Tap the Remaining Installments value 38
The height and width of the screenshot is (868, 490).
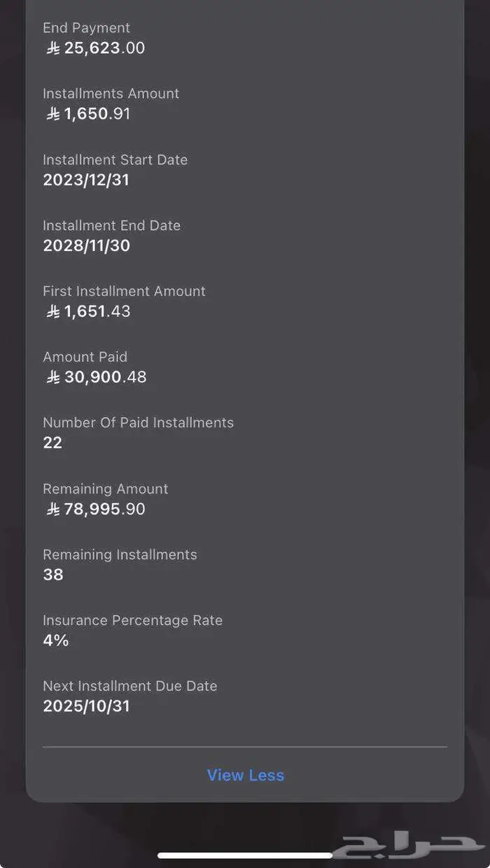[x=53, y=575]
